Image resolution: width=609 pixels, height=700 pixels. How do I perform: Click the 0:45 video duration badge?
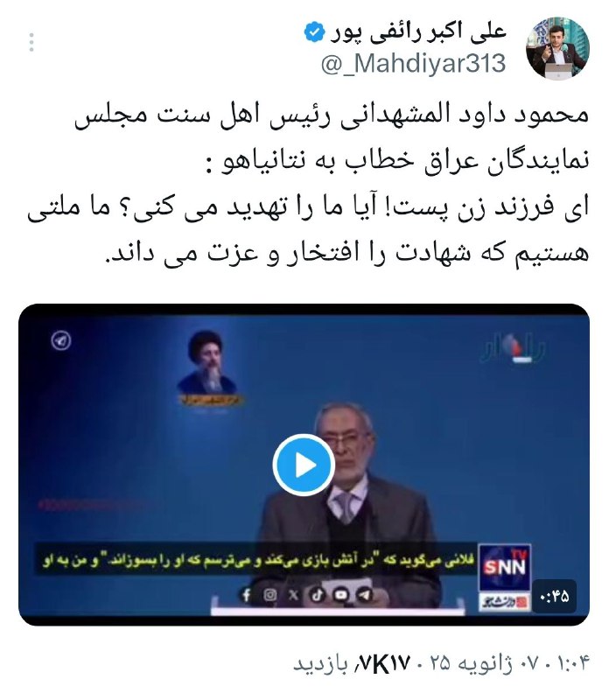pos(555,596)
